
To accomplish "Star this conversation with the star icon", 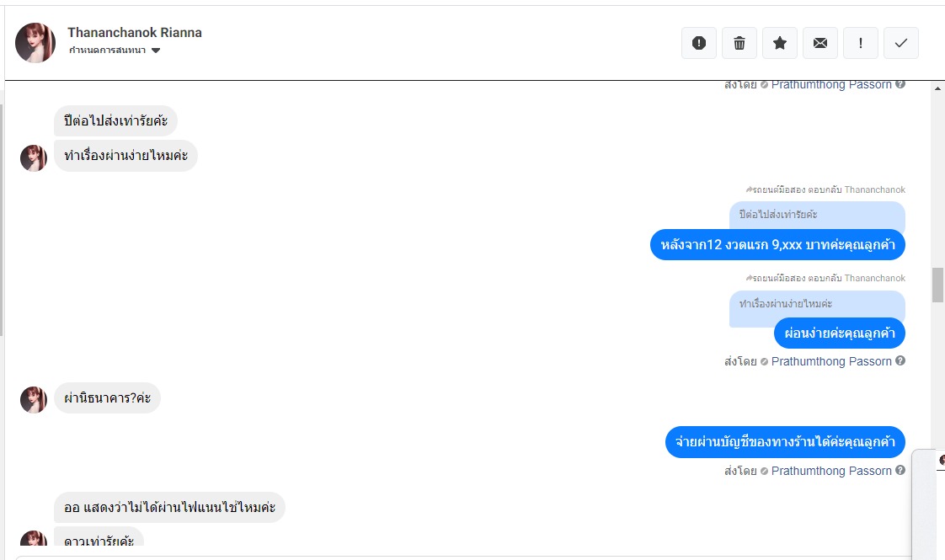I will [x=780, y=43].
